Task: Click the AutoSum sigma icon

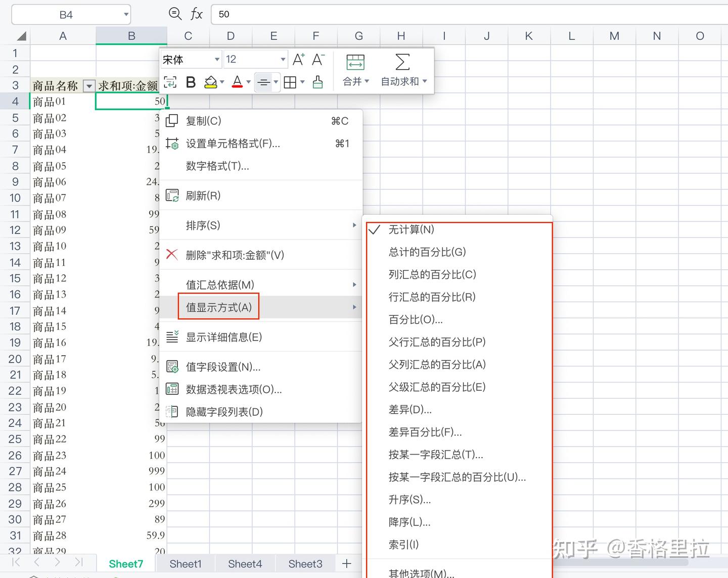Action: (402, 62)
